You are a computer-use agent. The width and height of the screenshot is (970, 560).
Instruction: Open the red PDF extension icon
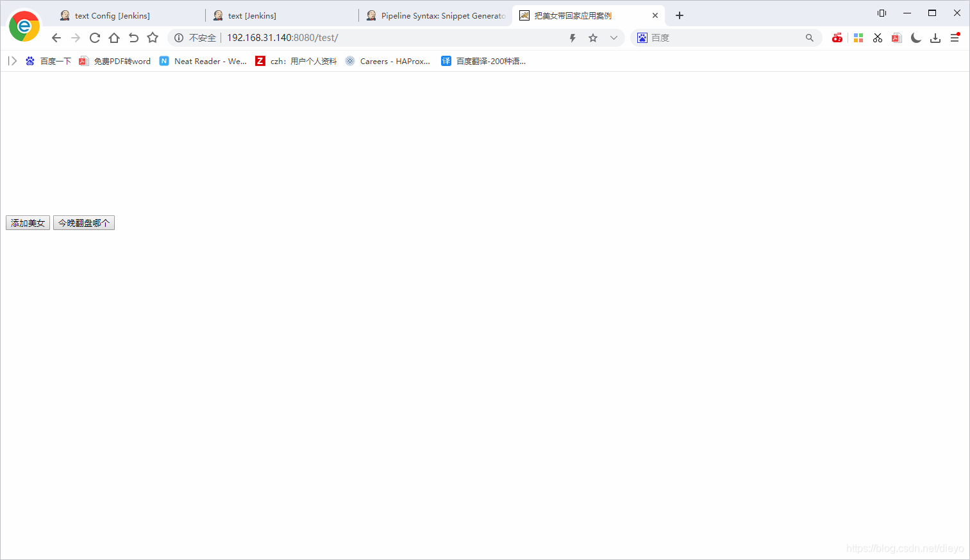click(x=897, y=38)
